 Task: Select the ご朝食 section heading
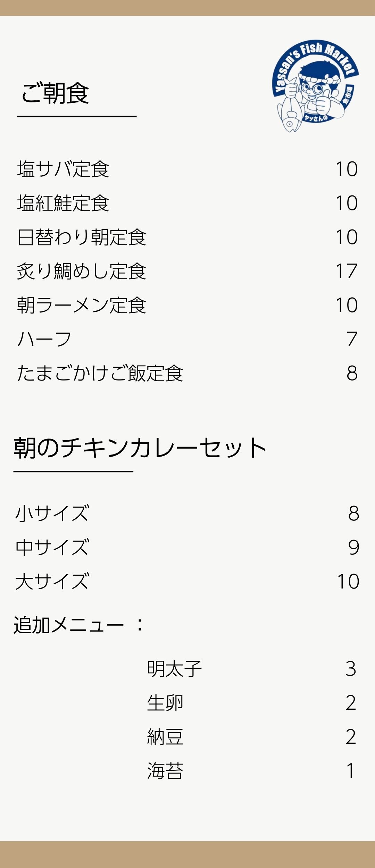(56, 93)
